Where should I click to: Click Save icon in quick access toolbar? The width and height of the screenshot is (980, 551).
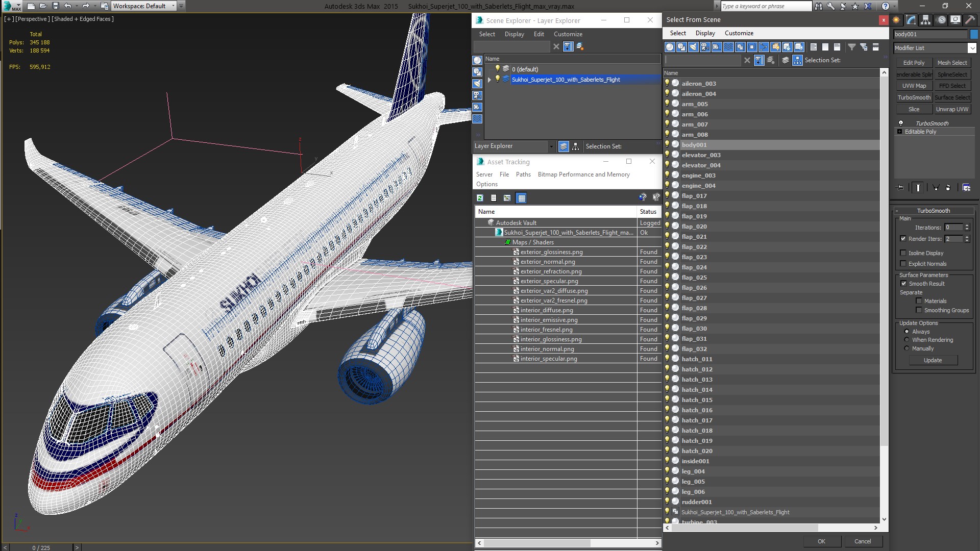click(x=55, y=6)
